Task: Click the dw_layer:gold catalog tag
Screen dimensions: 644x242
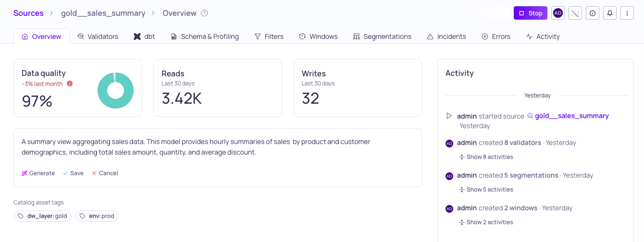Action: [42, 216]
